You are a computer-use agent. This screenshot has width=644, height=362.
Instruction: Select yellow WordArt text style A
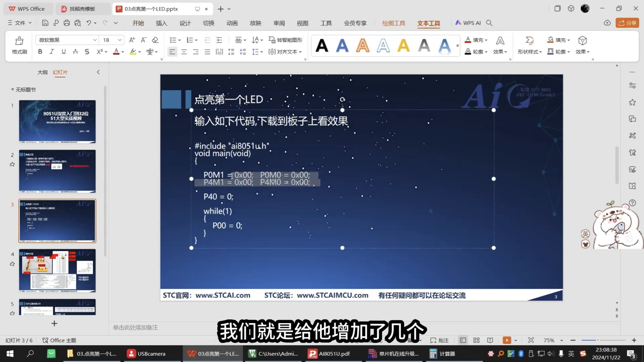[x=403, y=45]
